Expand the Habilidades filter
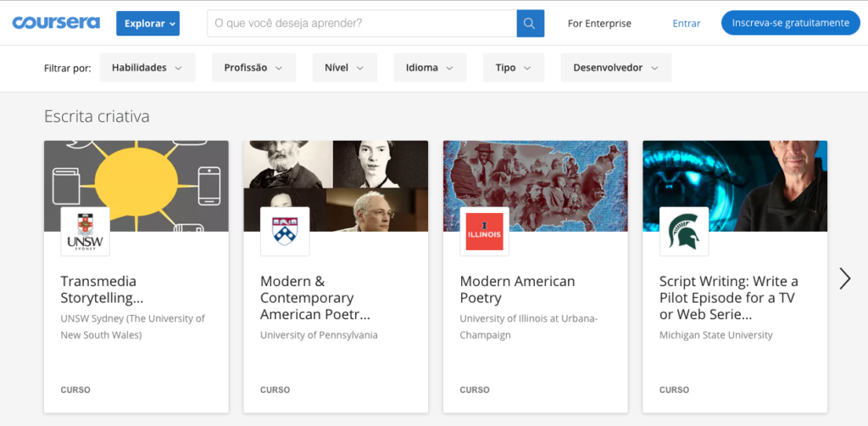This screenshot has width=868, height=426. (x=147, y=68)
